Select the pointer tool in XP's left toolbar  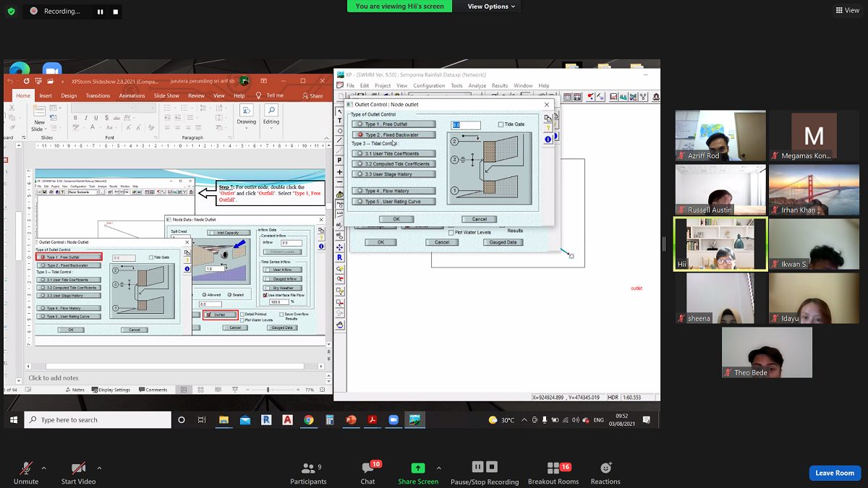pos(340,111)
